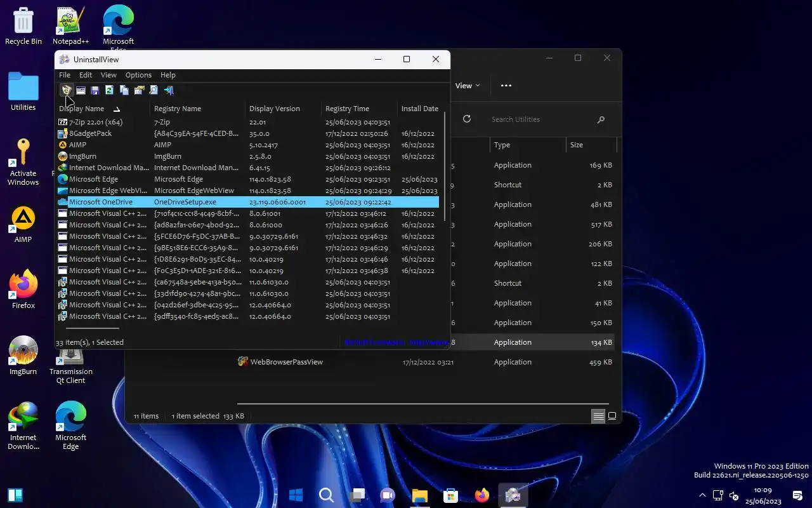
Task: Click the NirSoft Freeware link in status bar
Action: [396, 342]
